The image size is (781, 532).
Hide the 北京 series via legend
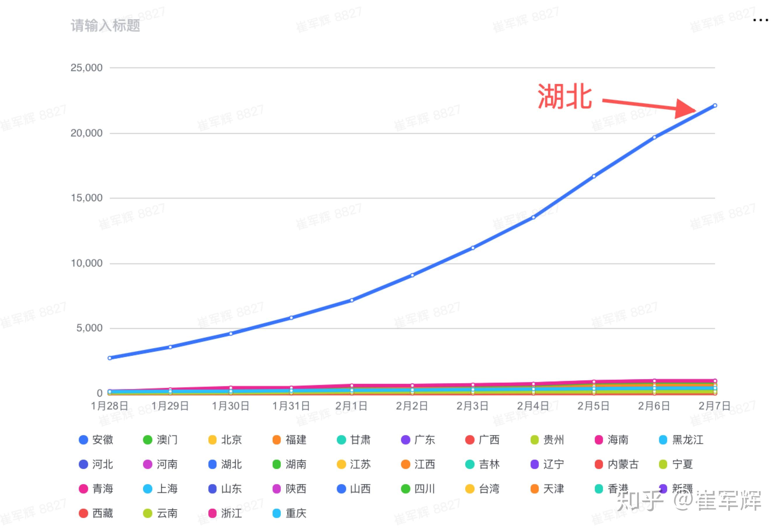225,440
